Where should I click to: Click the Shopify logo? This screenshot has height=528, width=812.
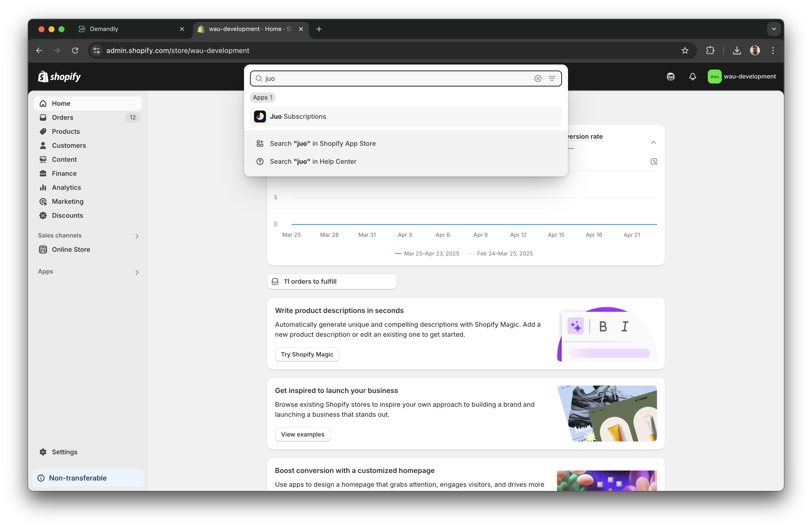tap(59, 76)
